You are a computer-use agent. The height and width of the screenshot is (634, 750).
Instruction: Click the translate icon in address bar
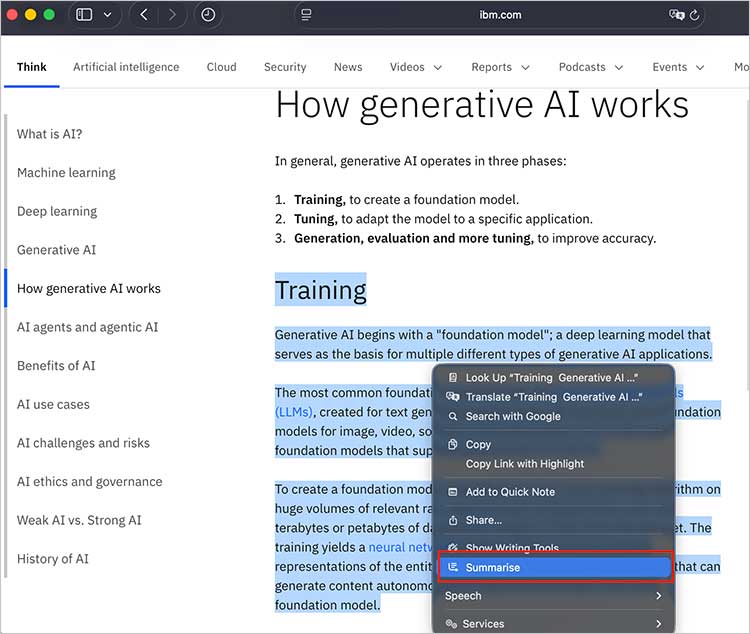pyautogui.click(x=676, y=15)
